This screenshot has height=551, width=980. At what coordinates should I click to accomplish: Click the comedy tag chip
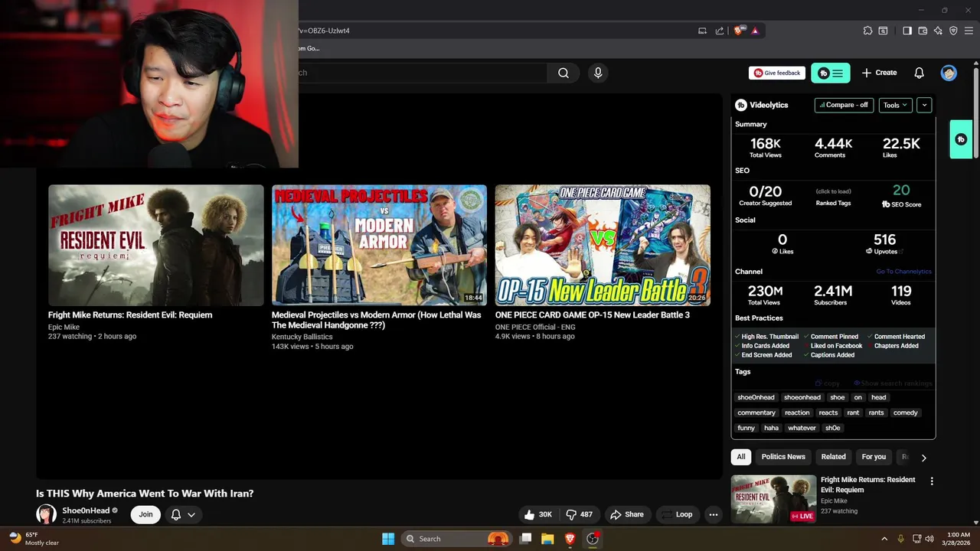coord(905,412)
